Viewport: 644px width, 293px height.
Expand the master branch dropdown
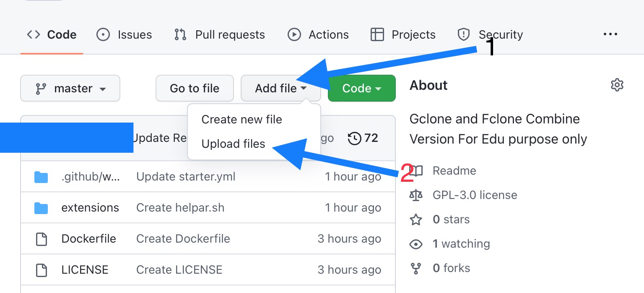(70, 89)
